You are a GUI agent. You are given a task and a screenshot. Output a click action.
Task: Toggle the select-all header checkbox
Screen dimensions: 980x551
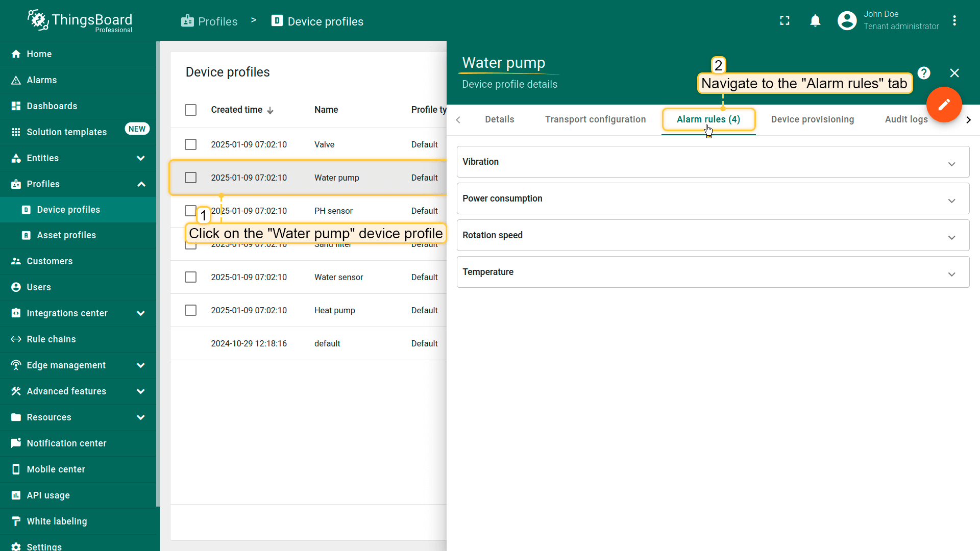click(x=190, y=110)
